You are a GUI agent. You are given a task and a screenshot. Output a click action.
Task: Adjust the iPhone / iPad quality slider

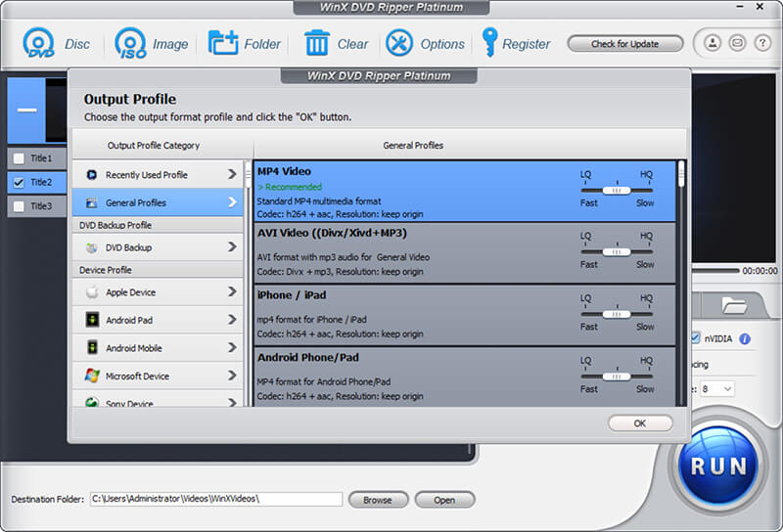[x=617, y=314]
